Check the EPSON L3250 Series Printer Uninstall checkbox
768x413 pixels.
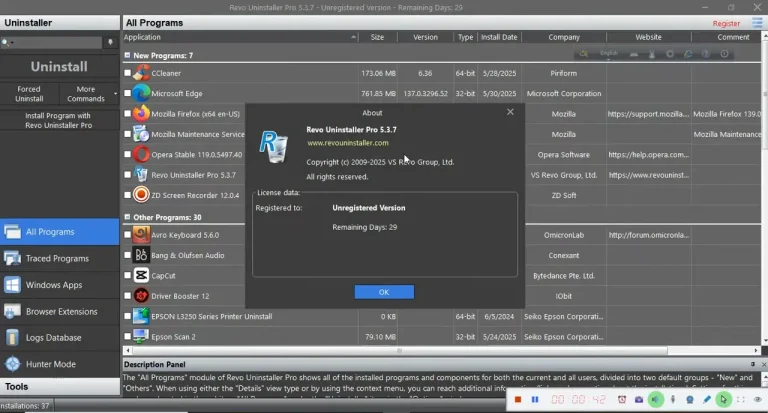127,316
